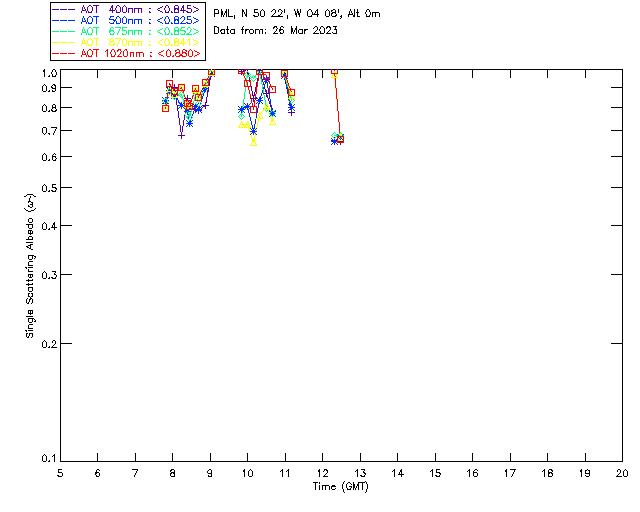This screenshot has width=640, height=512.
Task: Click the last red square marker after 12 GMT
Action: coord(340,138)
